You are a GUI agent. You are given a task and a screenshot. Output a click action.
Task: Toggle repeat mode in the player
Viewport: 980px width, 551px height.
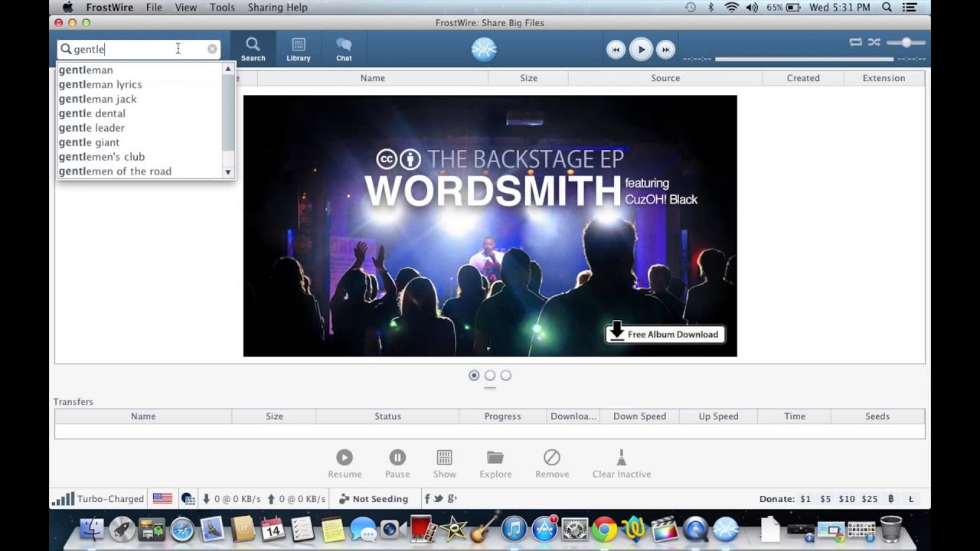pos(856,42)
